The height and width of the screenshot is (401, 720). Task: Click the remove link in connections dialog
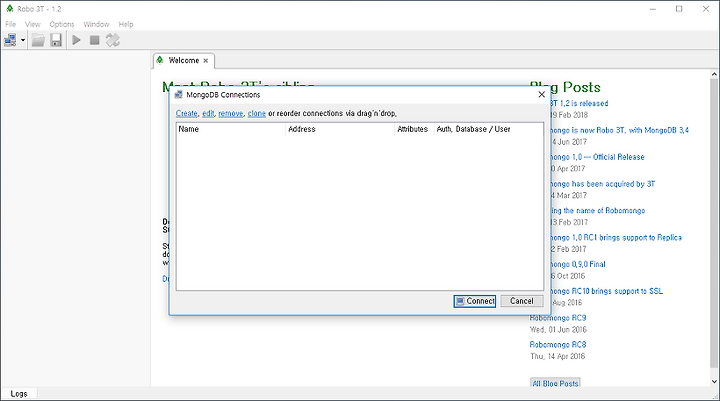[x=231, y=113]
